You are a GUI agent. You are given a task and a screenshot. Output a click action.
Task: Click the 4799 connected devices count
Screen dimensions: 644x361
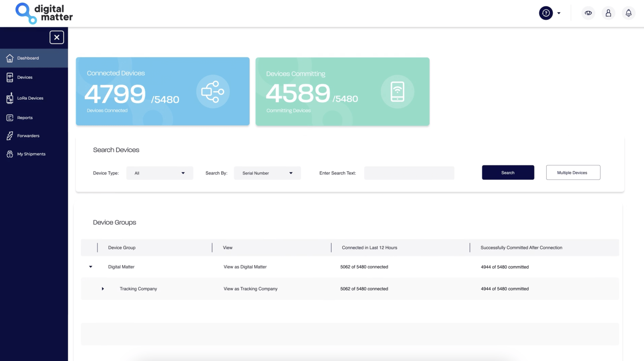click(x=115, y=94)
